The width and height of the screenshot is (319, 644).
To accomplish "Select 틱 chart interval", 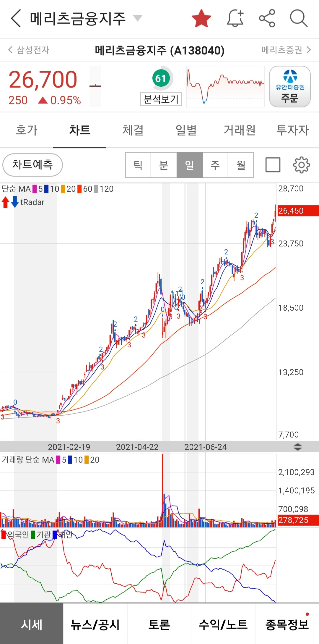I will [x=138, y=165].
